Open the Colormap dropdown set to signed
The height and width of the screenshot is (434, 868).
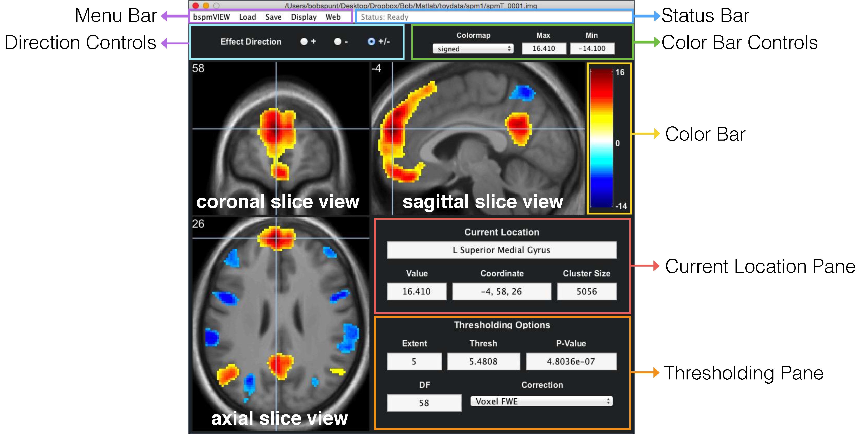pos(473,49)
